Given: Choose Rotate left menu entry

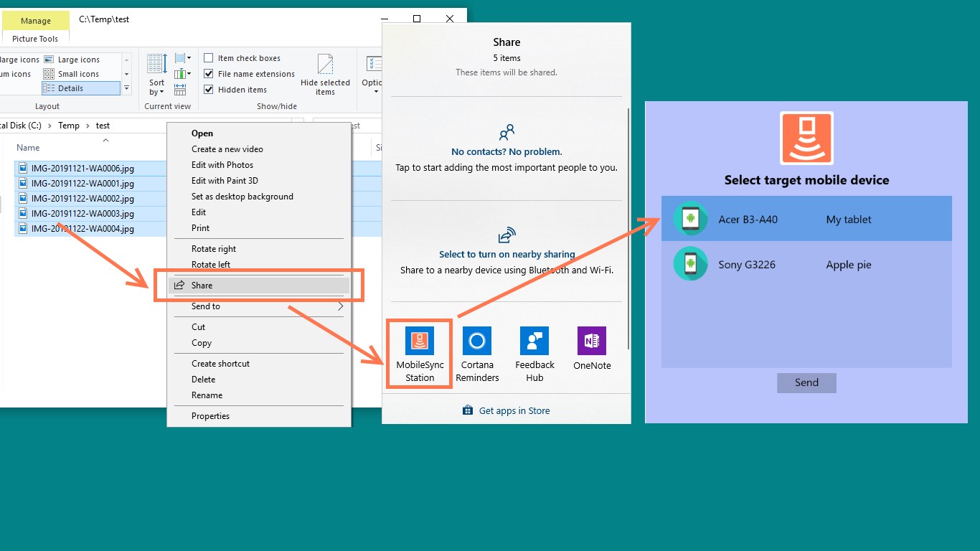Looking at the screenshot, I should 211,265.
